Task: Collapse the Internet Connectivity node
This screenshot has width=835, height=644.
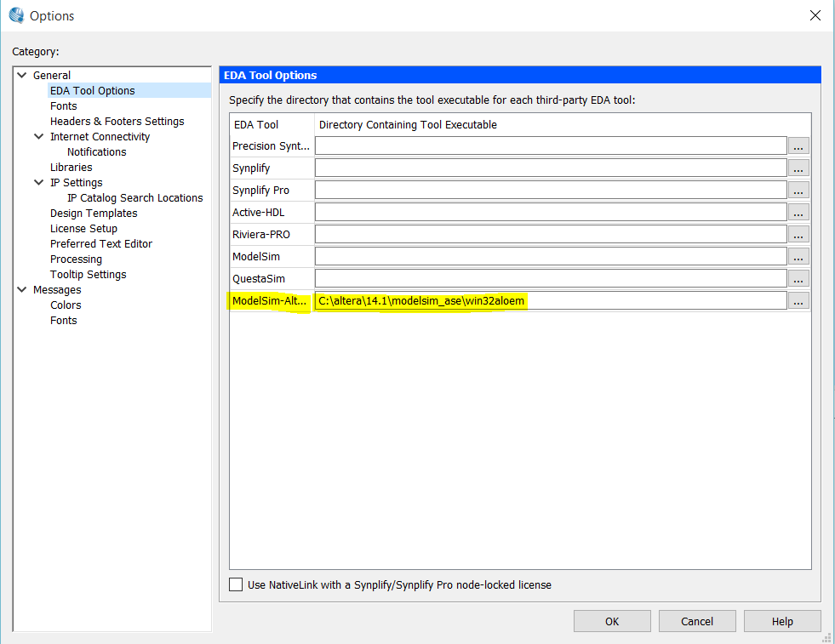Action: [39, 136]
